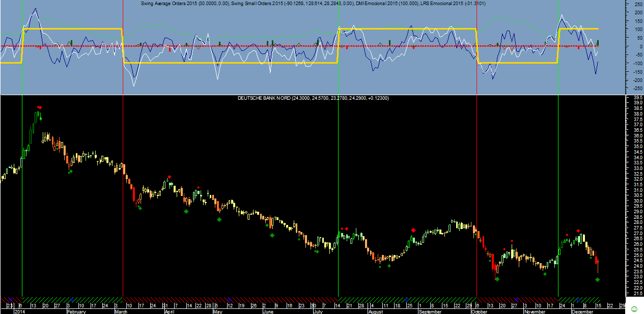Click the green diamond marker at far right price low

(x=597, y=279)
